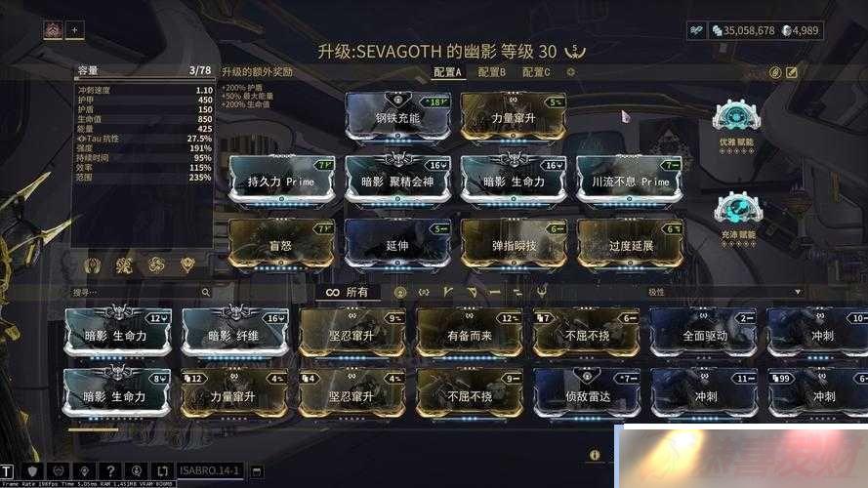
Task: Click the question mark help icon in bottom bar
Action: pos(110,470)
